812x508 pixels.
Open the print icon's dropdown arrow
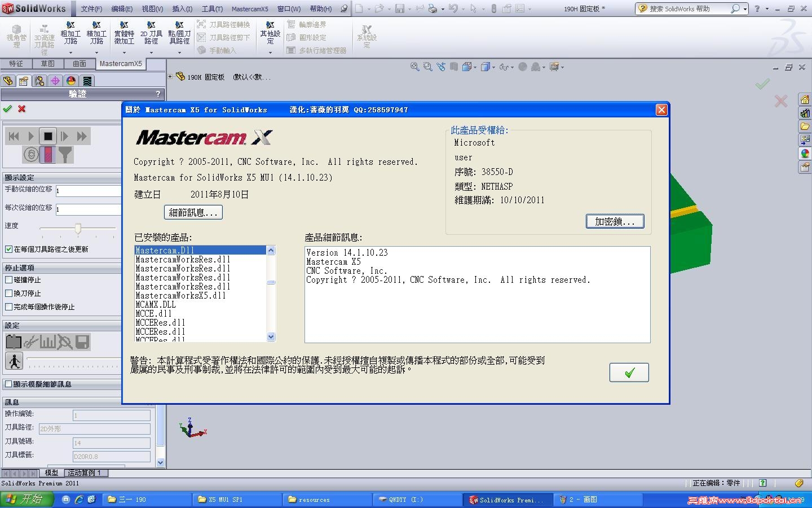443,8
